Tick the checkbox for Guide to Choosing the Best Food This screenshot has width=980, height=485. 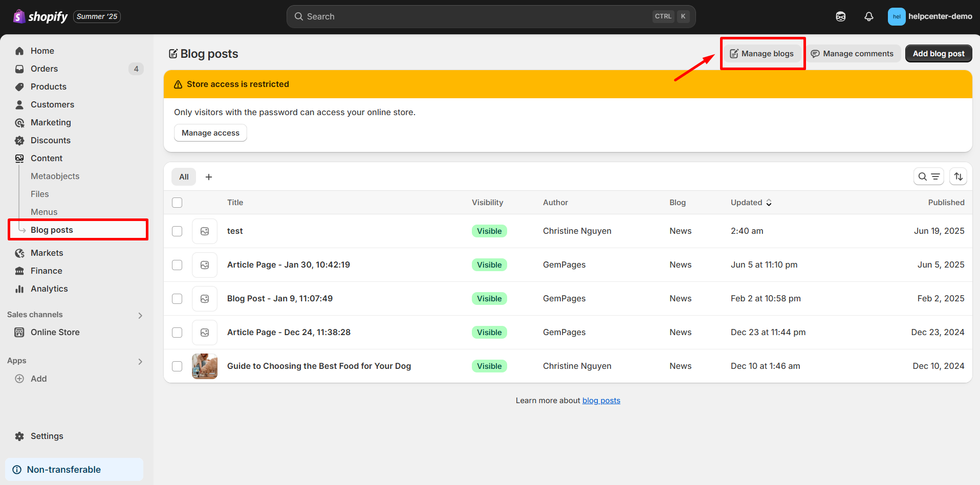pos(177,366)
